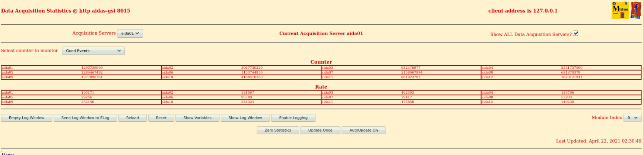Click Current Acquisition Server aida01 text
This screenshot has height=155, width=644.
(x=321, y=33)
